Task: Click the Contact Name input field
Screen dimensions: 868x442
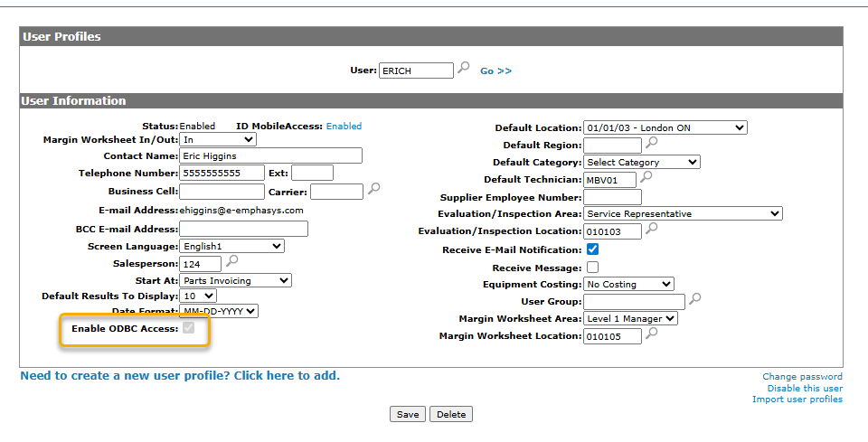Action: tap(270, 155)
